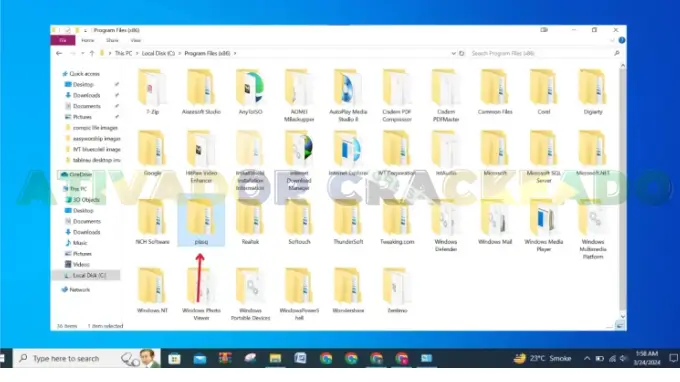Open the Aiseesoft Studio folder
Screen dimensions: 680x382
[x=201, y=92]
